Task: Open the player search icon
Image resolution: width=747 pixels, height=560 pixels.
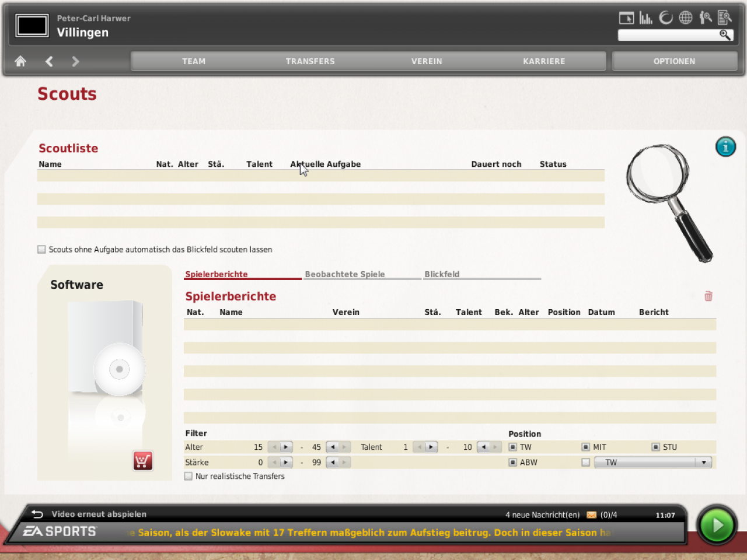Action: [x=706, y=17]
